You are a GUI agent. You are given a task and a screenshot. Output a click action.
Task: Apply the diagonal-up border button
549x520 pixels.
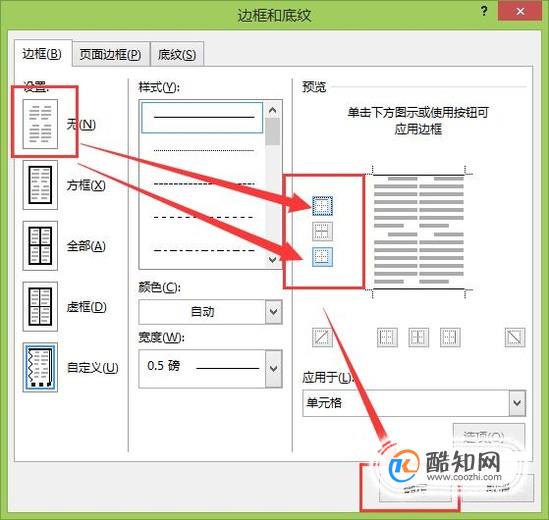pos(322,337)
